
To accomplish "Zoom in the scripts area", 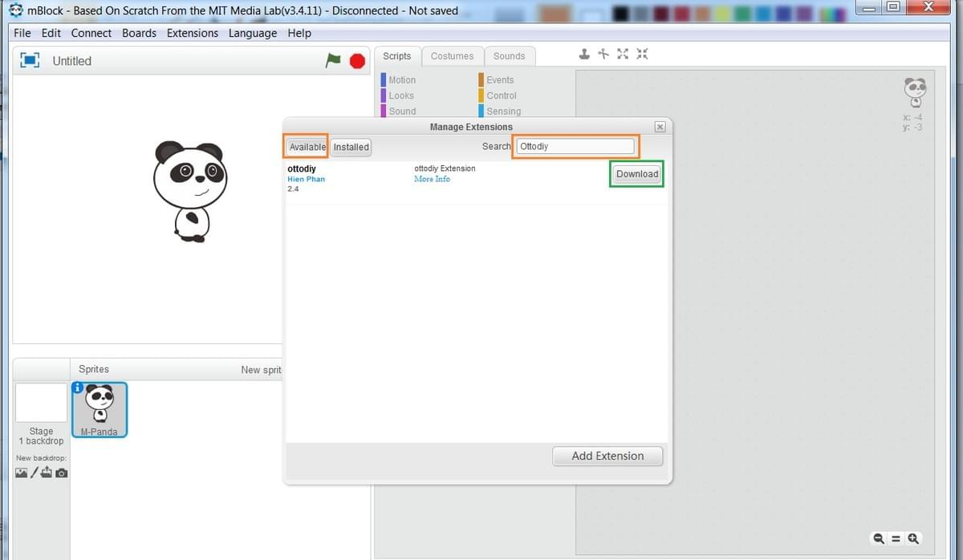I will pyautogui.click(x=913, y=539).
